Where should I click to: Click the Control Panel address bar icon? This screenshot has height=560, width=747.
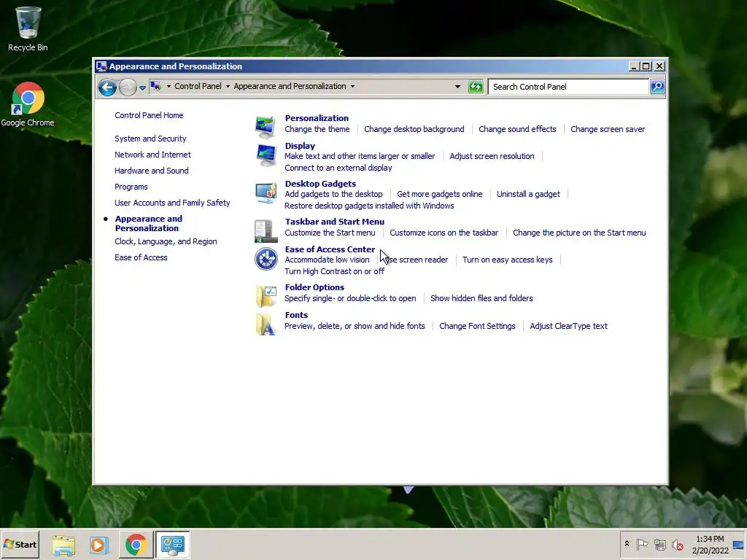[x=156, y=86]
